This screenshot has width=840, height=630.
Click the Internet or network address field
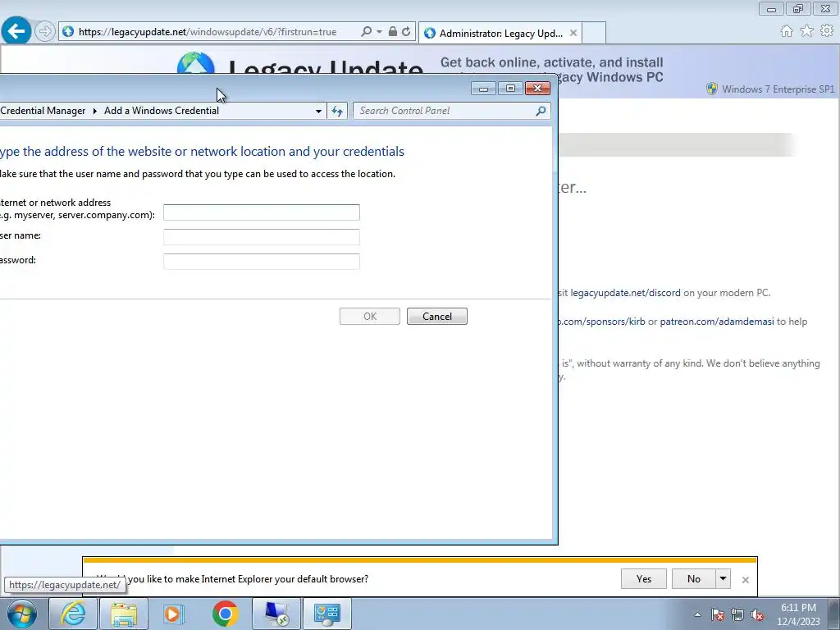(x=262, y=212)
